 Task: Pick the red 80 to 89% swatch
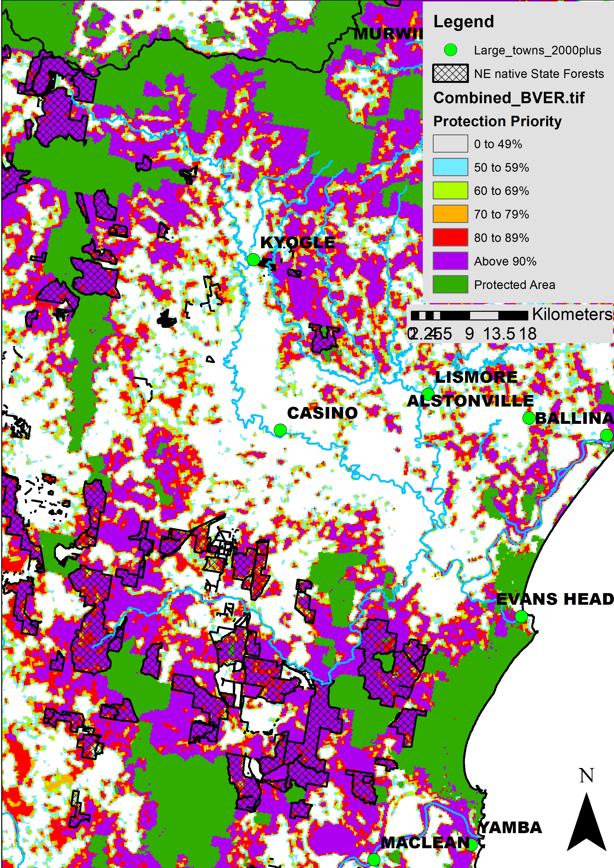click(x=450, y=238)
